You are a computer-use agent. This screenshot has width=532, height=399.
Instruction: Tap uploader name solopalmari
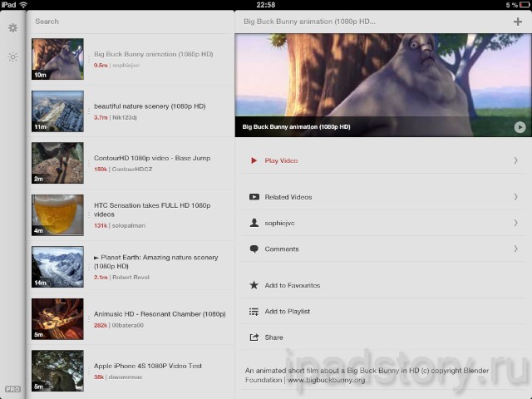tap(129, 225)
